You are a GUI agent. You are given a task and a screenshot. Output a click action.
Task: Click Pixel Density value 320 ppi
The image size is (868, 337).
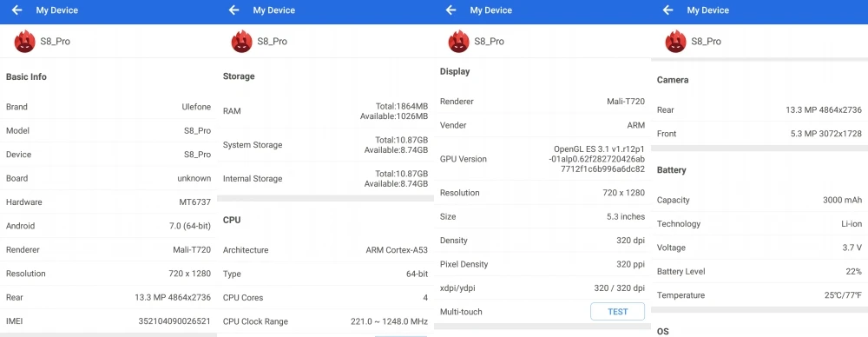coord(630,264)
